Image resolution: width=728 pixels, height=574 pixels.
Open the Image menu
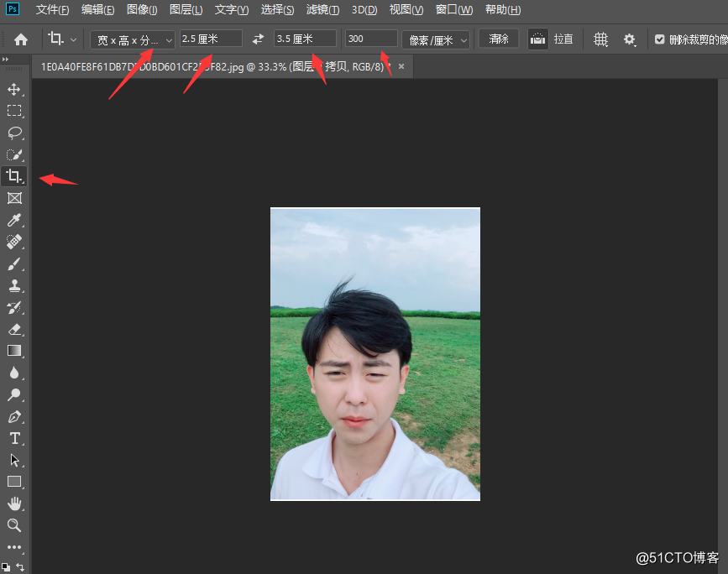(x=142, y=10)
